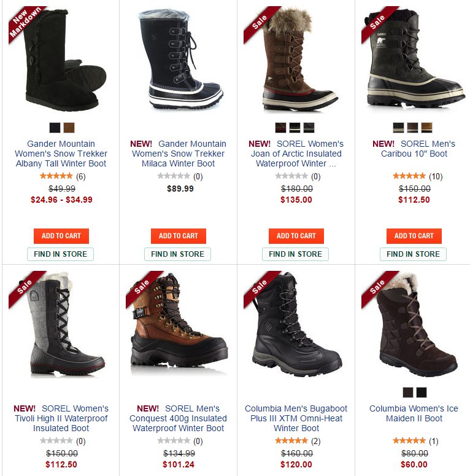The image size is (470, 476).
Task: Choose black swatch for Ice Maiden II Boot
Action: coord(421,392)
